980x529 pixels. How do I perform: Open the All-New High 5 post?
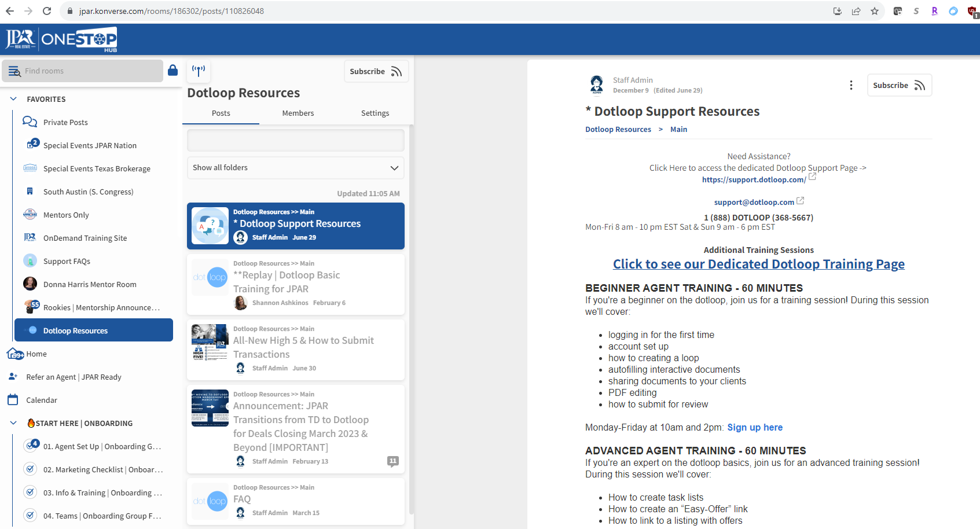[x=296, y=350]
